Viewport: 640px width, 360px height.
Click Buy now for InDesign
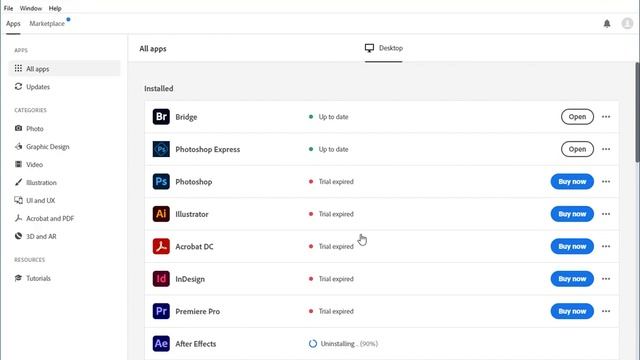pyautogui.click(x=572, y=279)
